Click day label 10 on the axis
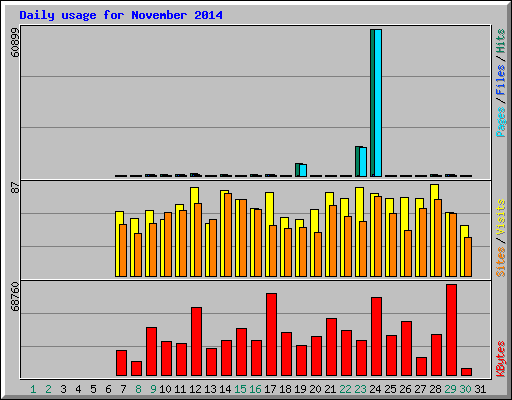 [x=165, y=389]
